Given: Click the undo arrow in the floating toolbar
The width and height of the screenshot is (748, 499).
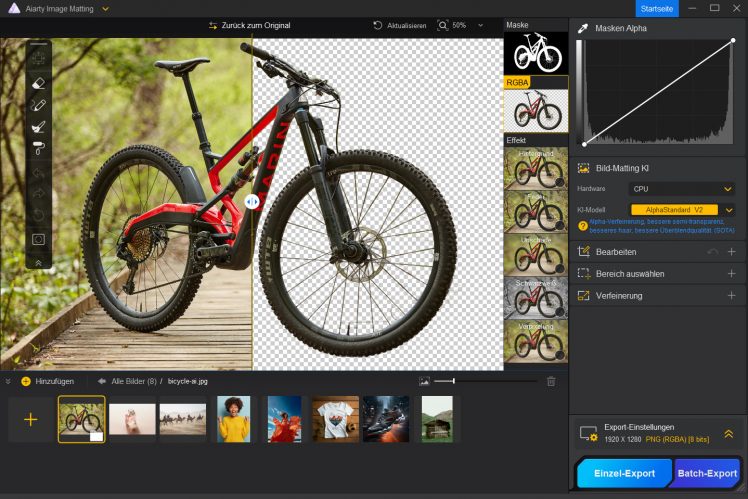Looking at the screenshot, I should click(x=39, y=173).
